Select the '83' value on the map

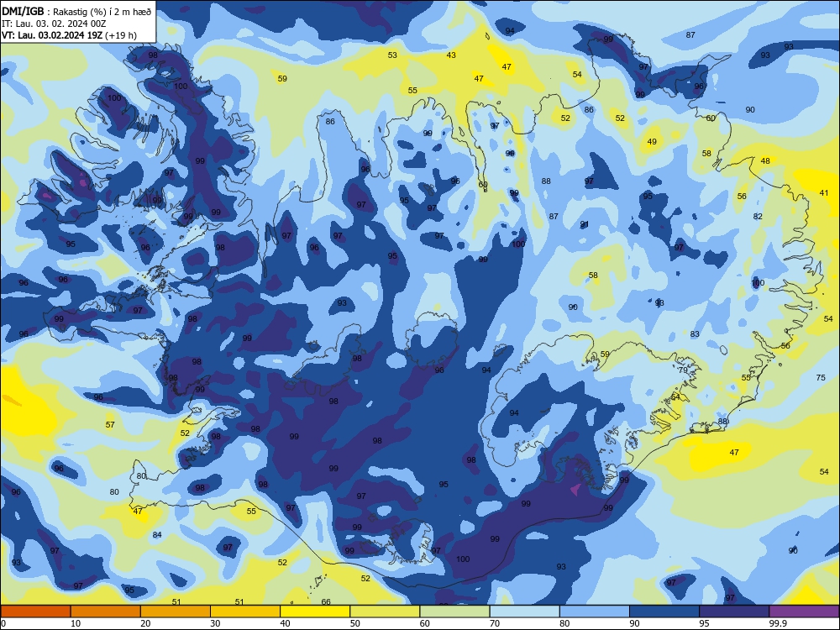[695, 334]
